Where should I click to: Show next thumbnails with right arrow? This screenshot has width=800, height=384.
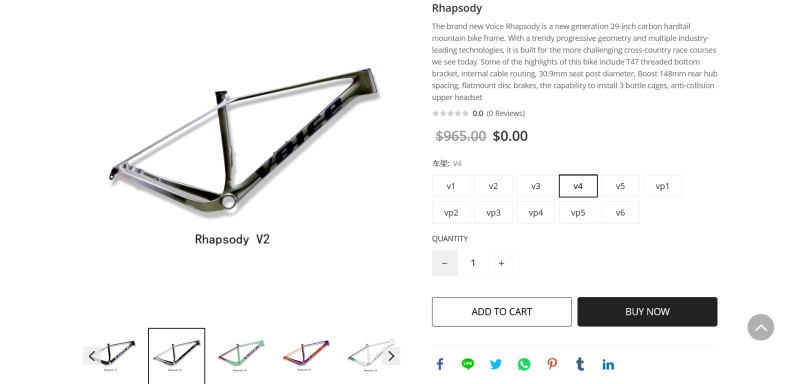coord(391,356)
